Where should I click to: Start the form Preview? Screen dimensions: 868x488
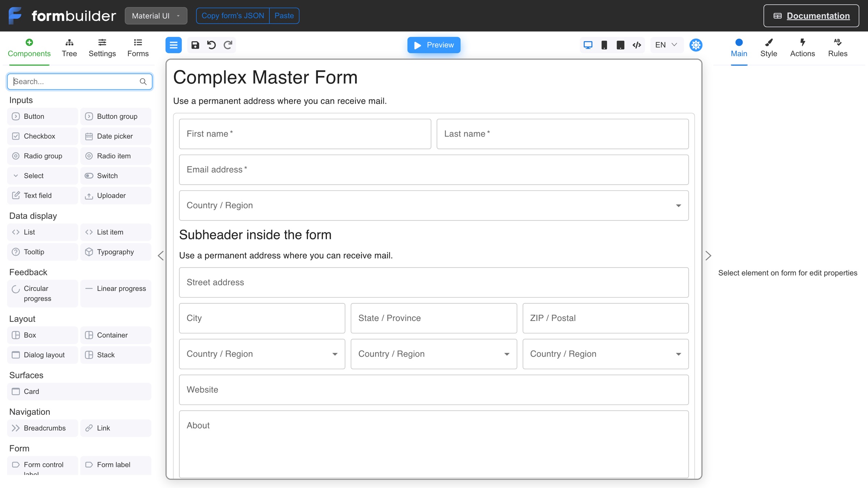[x=434, y=45]
